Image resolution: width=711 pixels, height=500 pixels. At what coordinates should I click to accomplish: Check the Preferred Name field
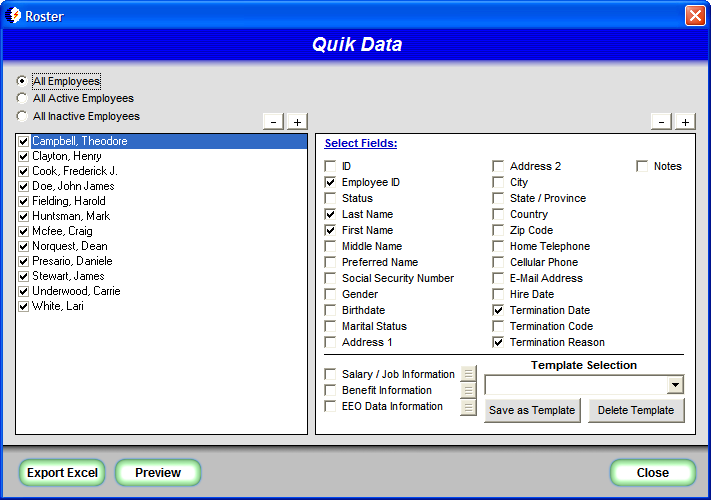point(330,262)
